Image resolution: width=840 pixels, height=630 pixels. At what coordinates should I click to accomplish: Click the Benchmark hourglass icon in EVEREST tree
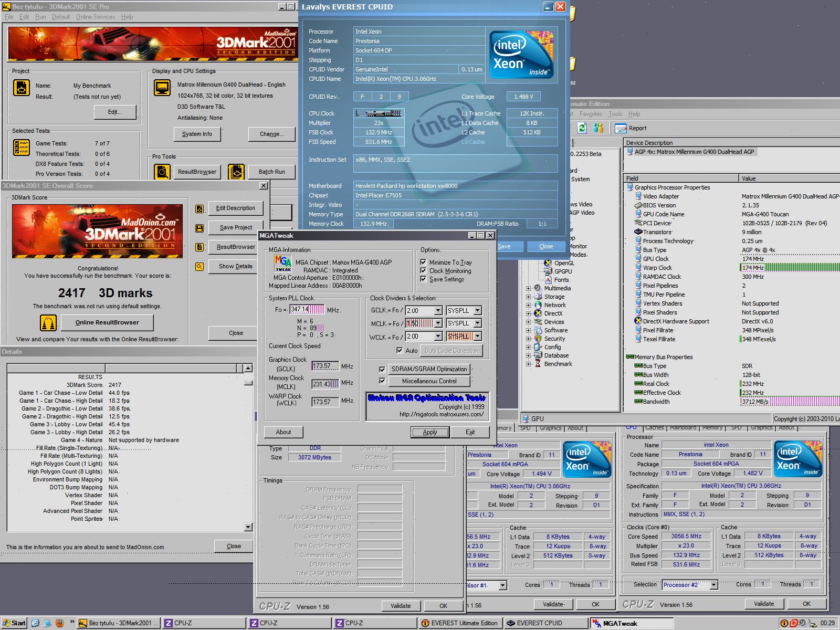pyautogui.click(x=538, y=364)
